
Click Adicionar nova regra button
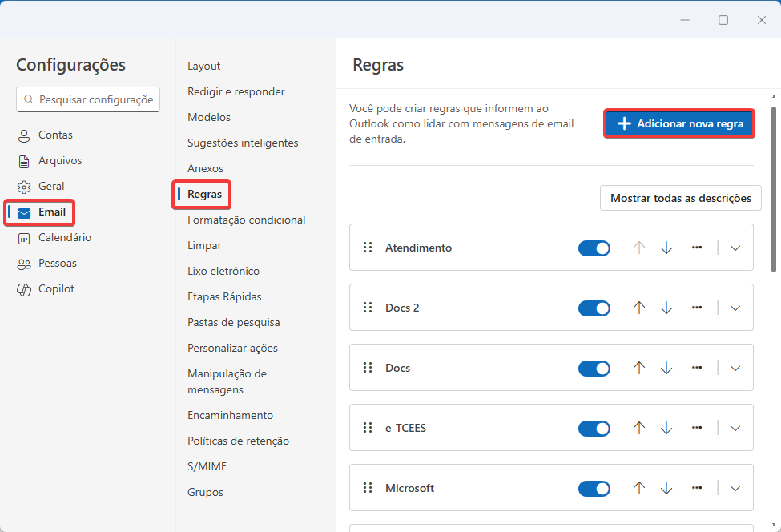pos(679,124)
